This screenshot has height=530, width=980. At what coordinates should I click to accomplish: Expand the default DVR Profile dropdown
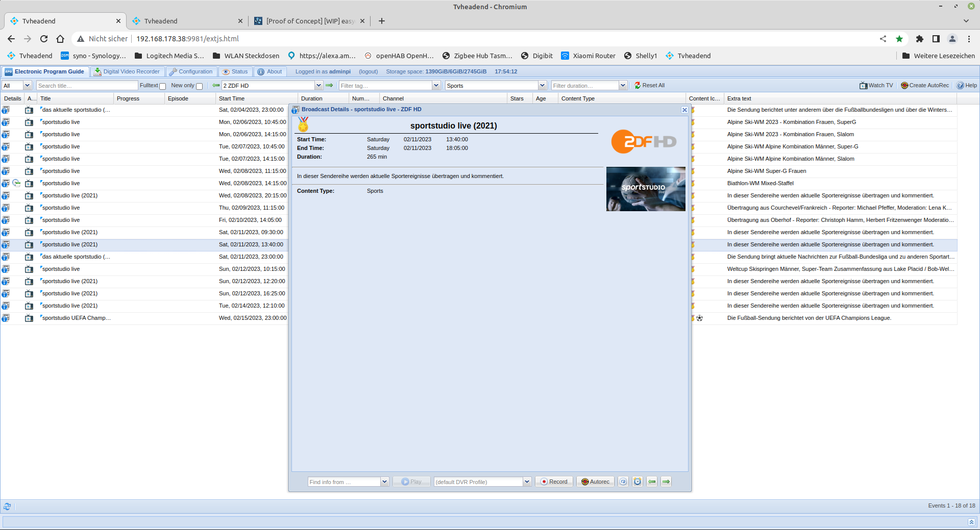coord(527,482)
